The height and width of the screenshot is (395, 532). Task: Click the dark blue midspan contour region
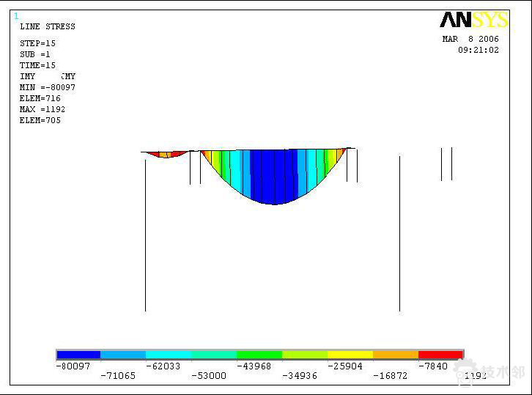point(275,176)
